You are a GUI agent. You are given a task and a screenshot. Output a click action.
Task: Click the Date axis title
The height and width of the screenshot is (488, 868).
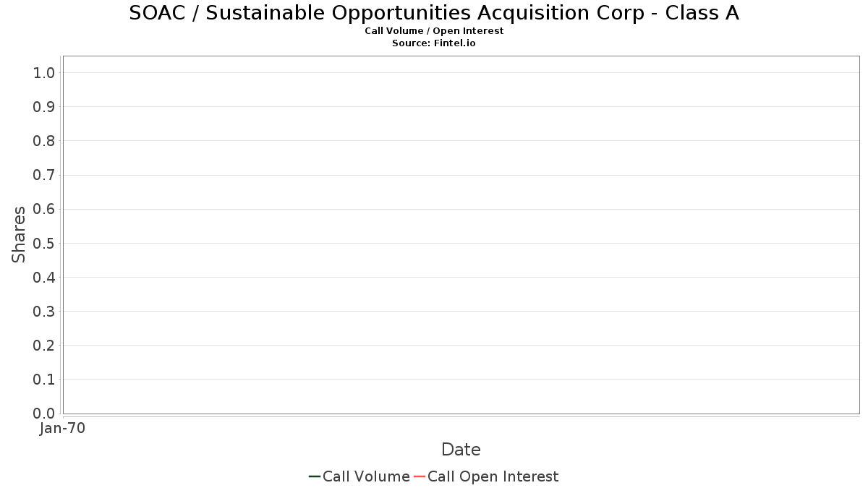(x=461, y=450)
